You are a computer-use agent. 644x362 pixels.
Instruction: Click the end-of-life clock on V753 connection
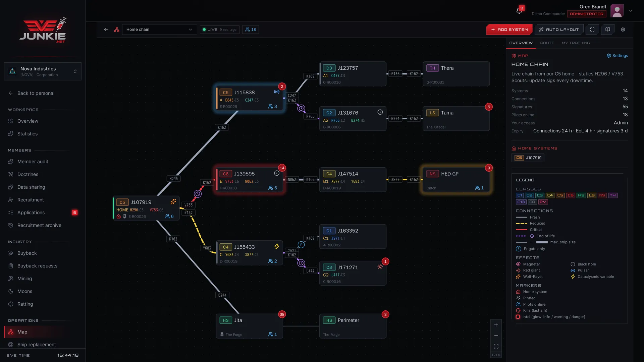pos(198,194)
